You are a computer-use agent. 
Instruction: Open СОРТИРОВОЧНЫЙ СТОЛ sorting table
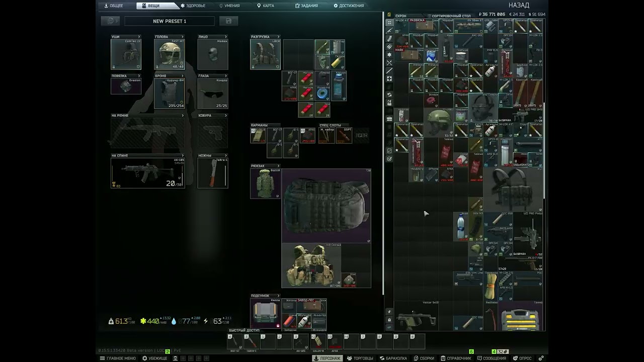448,16
